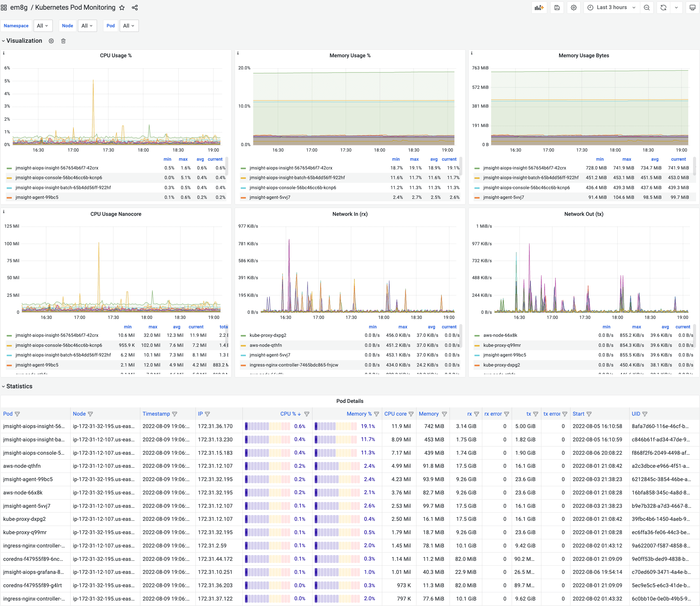700x606 pixels.
Task: Click the em8g folder breadcrumb link
Action: tap(19, 8)
